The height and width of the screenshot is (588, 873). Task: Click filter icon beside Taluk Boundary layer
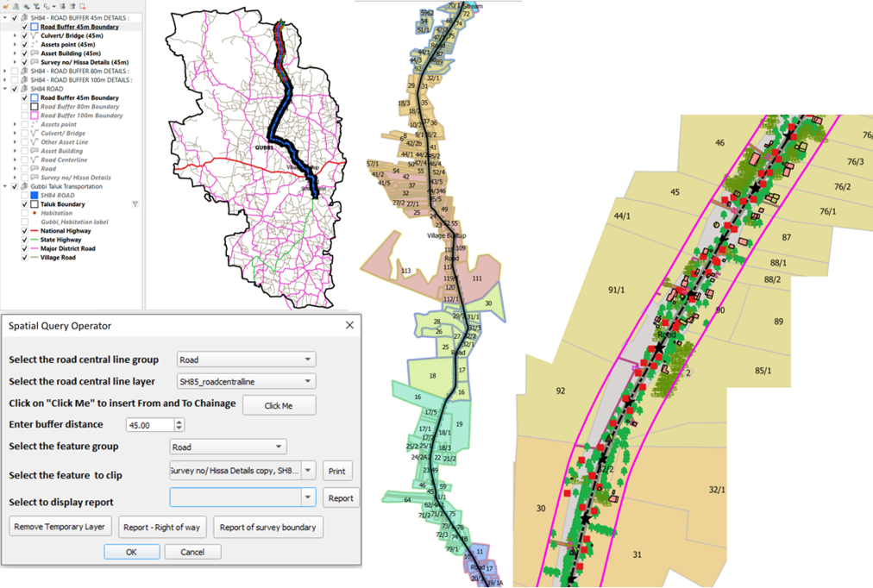135,204
